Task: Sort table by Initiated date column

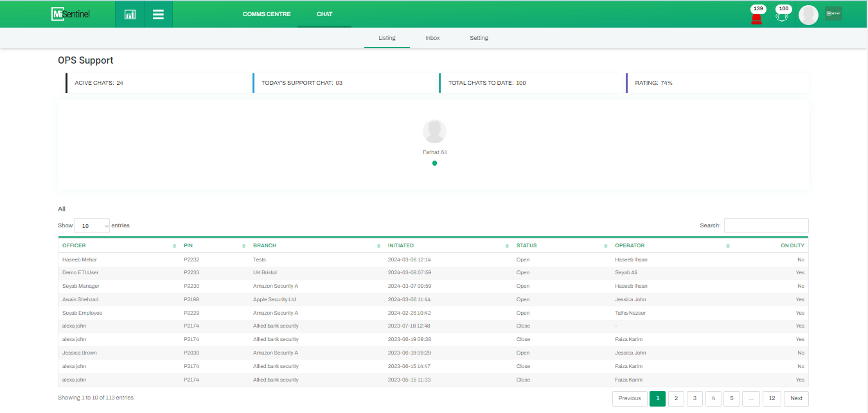Action: [x=401, y=245]
